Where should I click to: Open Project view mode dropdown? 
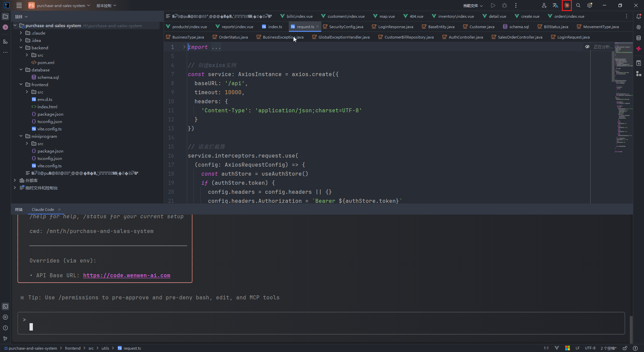click(x=21, y=17)
